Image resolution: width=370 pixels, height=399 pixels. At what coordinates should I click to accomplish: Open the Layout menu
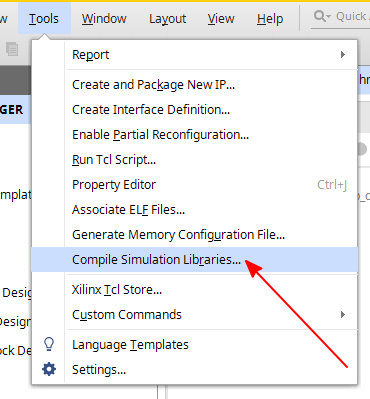[168, 19]
